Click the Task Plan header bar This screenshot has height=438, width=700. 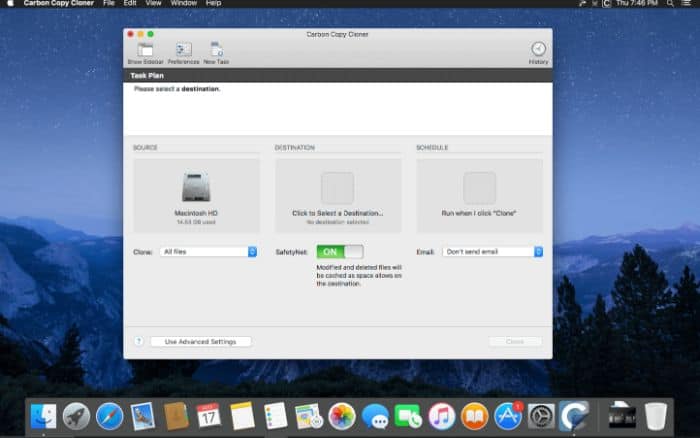coord(338,75)
